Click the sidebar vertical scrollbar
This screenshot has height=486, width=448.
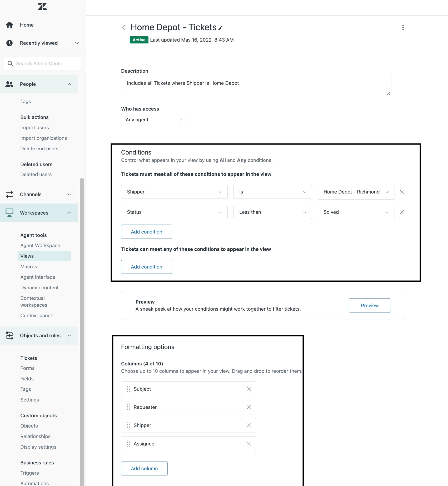tap(82, 332)
